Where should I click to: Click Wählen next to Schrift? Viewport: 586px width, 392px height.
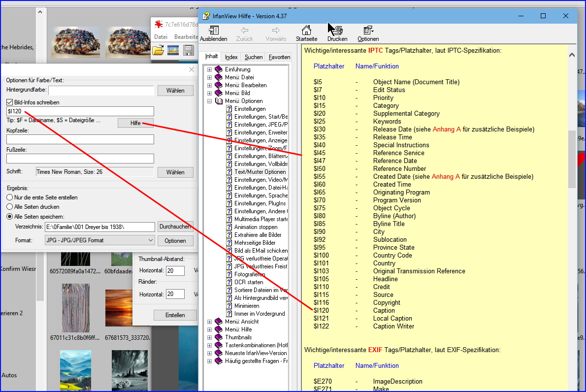click(175, 172)
